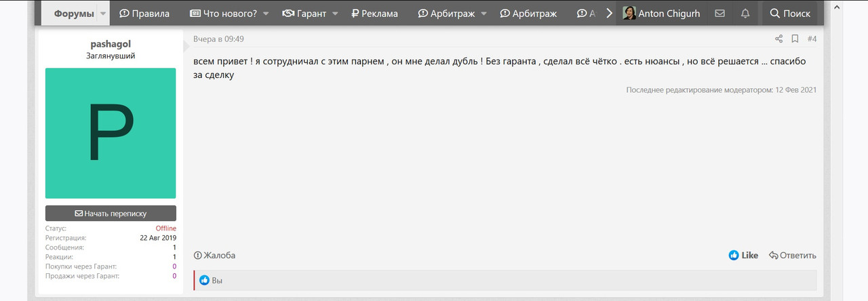Share post with the share icon

[x=778, y=39]
